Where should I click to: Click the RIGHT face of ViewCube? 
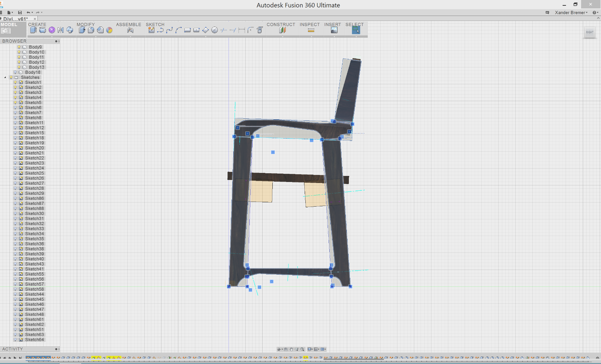(590, 32)
